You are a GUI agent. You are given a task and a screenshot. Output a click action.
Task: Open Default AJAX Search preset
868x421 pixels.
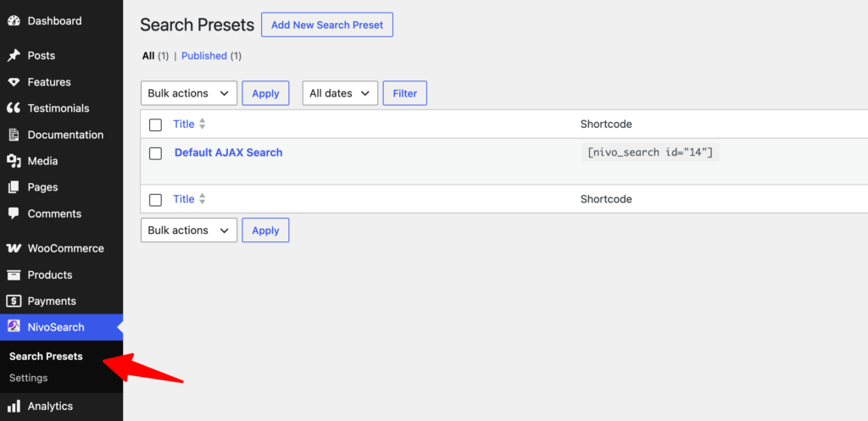[x=229, y=152]
